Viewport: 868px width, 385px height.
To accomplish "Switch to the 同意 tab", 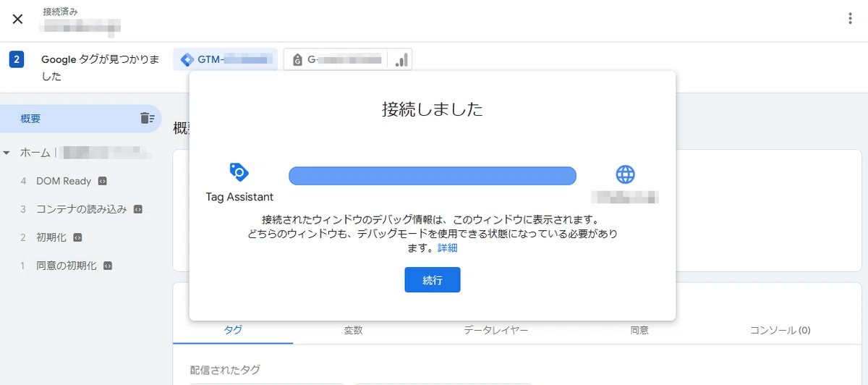I will click(x=639, y=330).
